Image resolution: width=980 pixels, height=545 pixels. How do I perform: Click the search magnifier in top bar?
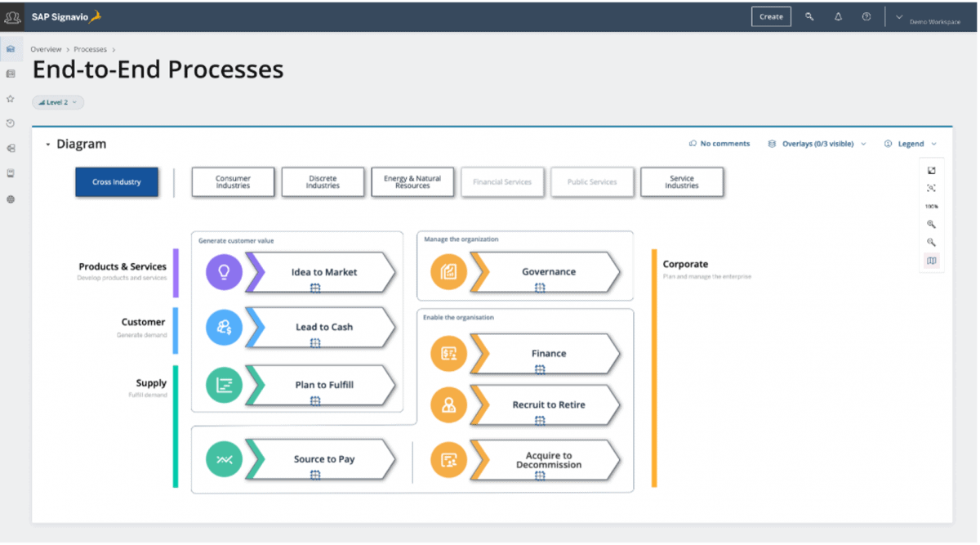tap(809, 16)
